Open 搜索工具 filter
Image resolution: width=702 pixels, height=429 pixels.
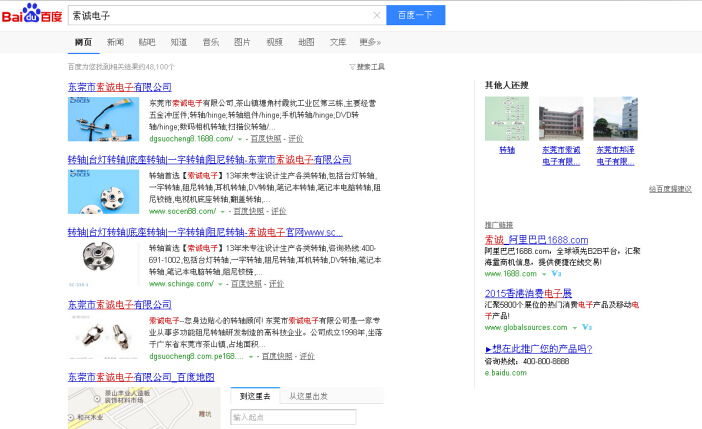pos(367,67)
